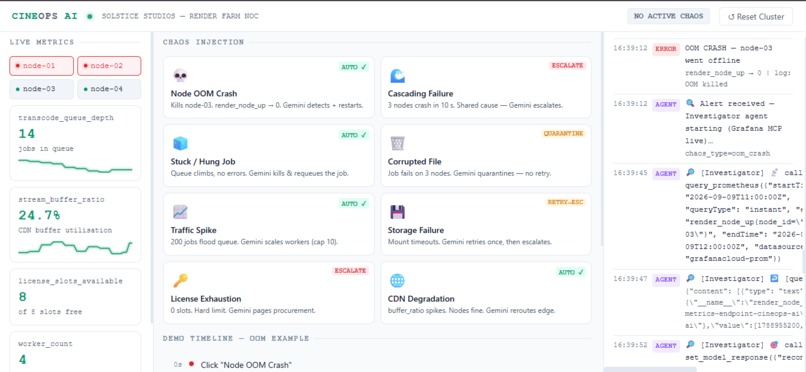Click the ERROR tag at 16:39:12

(x=666, y=49)
